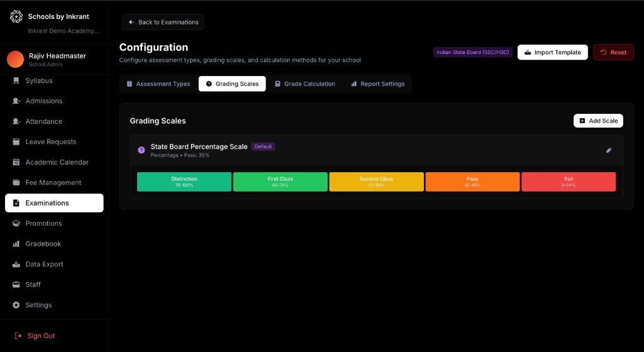Open Settings in the sidebar
Viewport: 644px width, 352px height.
click(54, 305)
